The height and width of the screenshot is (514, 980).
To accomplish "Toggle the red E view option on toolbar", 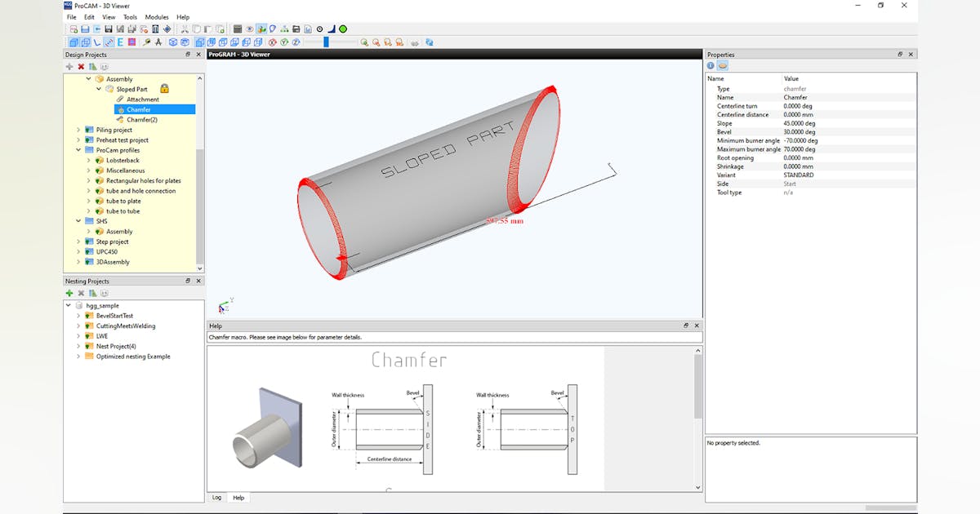I will (120, 42).
